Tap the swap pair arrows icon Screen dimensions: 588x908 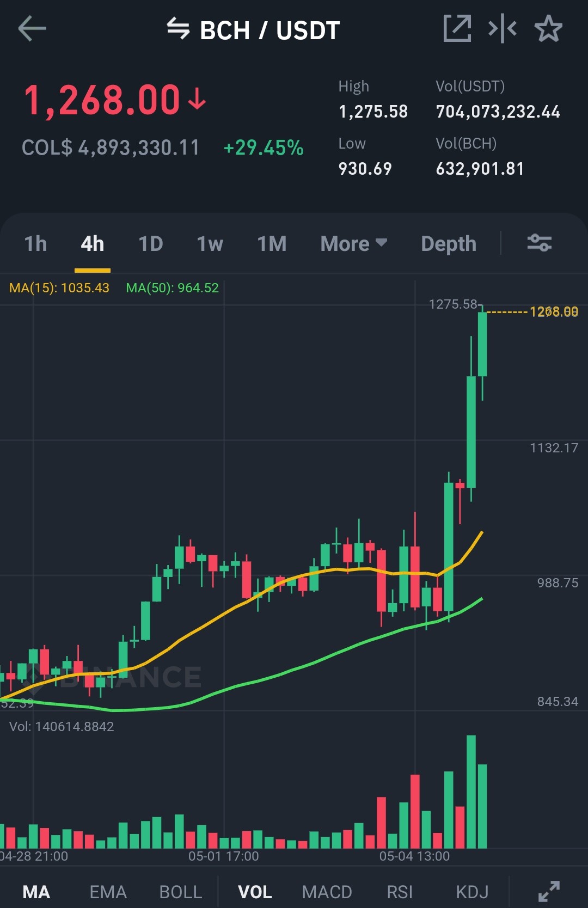coord(178,29)
